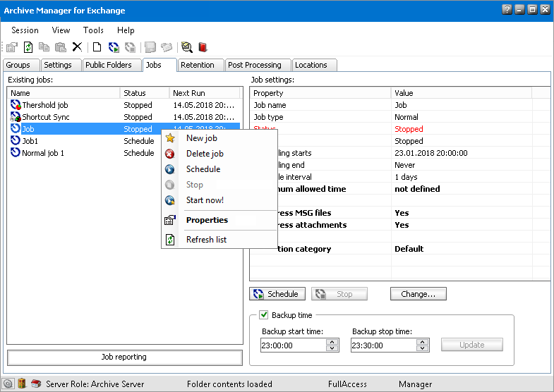Click the schedule job toolbar icon
This screenshot has height=392, width=554.
(114, 47)
